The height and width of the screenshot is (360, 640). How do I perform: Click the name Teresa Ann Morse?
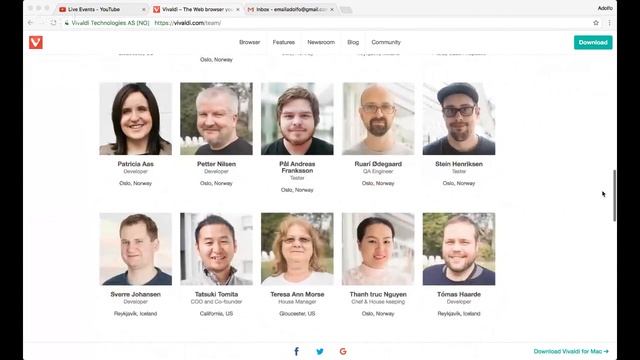pos(297,294)
